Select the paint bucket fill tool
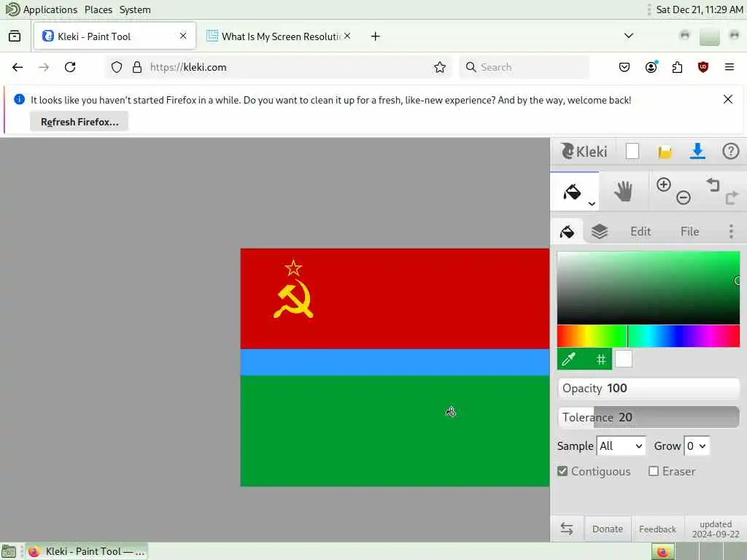 coord(572,192)
